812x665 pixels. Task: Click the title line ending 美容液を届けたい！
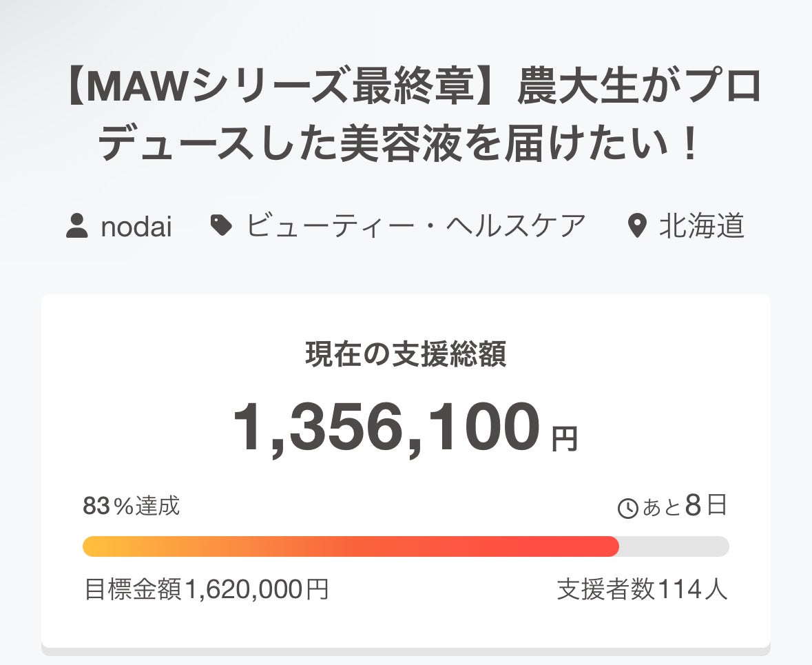[x=399, y=146]
